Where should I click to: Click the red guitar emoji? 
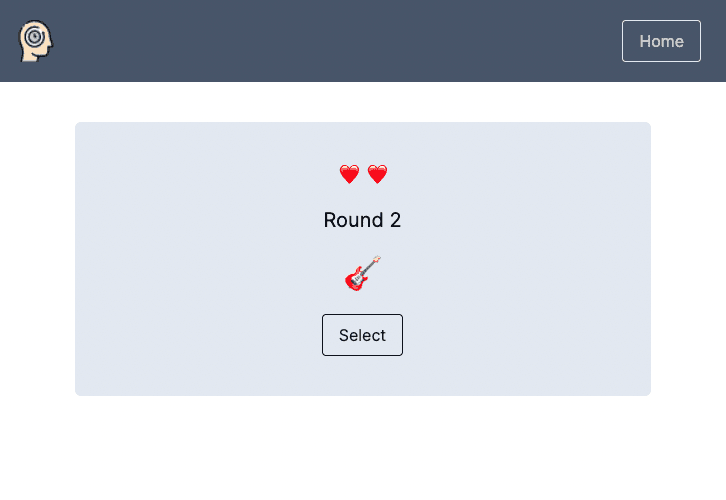[x=363, y=273]
